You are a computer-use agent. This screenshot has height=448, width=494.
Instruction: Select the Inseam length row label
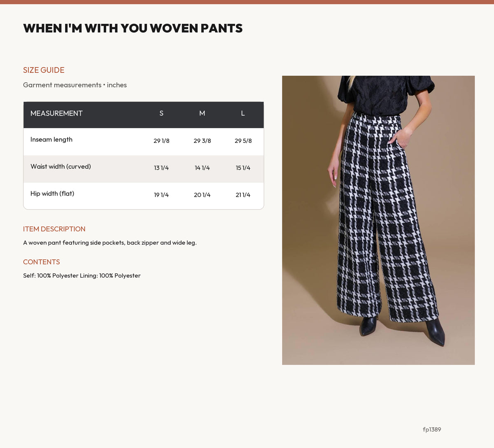pyautogui.click(x=51, y=140)
